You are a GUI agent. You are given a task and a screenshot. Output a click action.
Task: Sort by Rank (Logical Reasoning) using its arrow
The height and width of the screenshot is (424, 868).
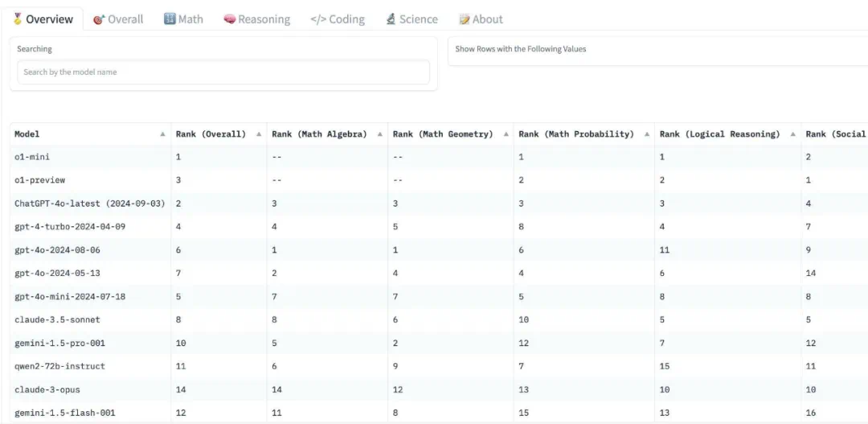tap(792, 134)
